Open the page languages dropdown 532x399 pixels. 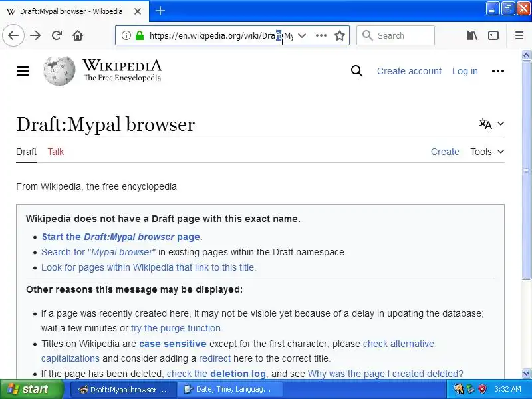491,124
